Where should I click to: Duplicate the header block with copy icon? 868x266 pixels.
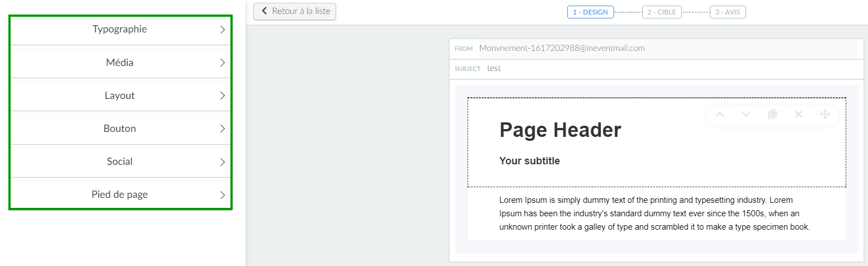(772, 115)
